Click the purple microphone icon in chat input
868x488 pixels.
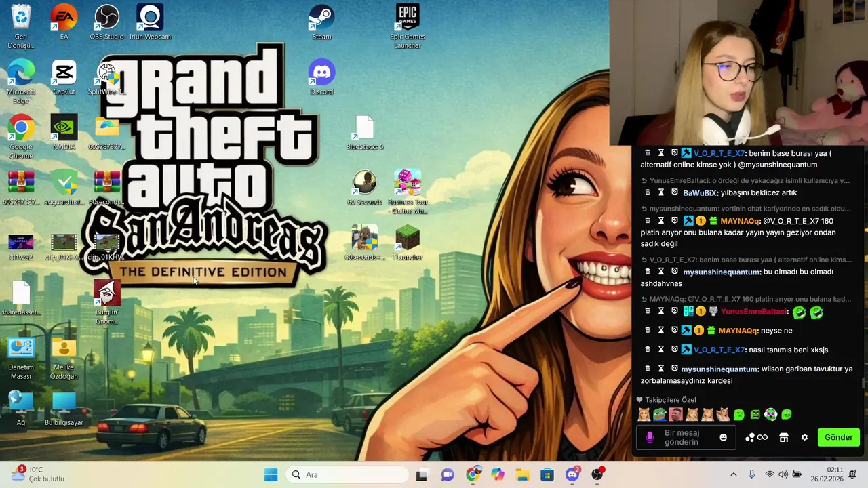[x=650, y=437]
